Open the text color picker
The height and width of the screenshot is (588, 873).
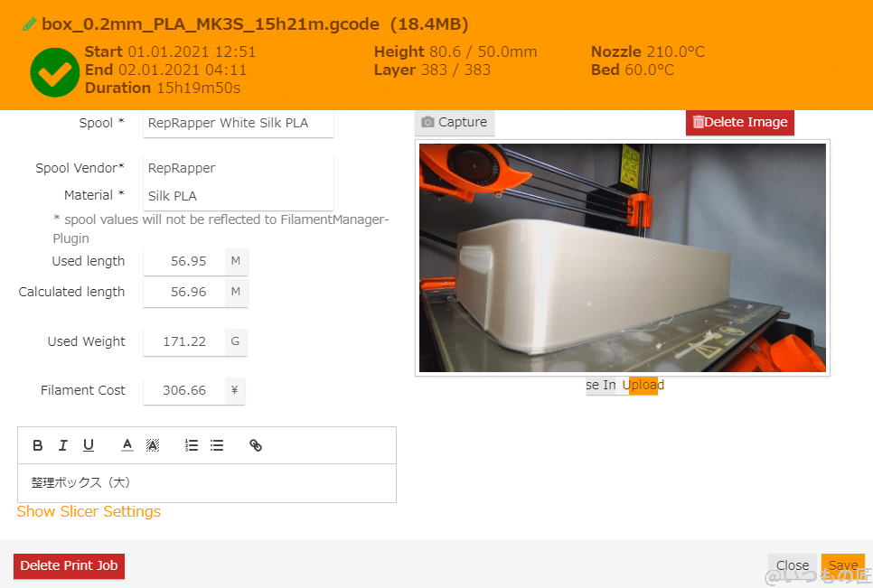127,445
